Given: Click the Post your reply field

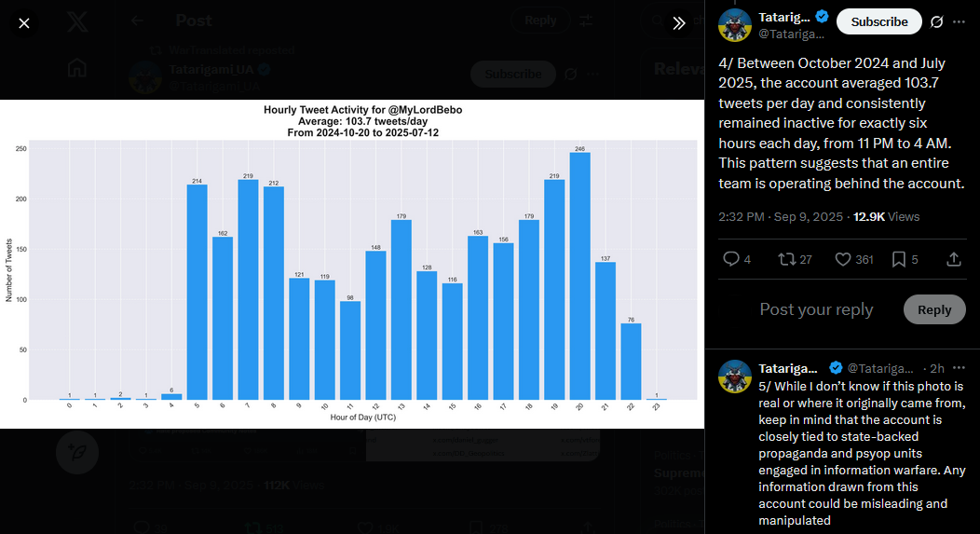Looking at the screenshot, I should (816, 309).
